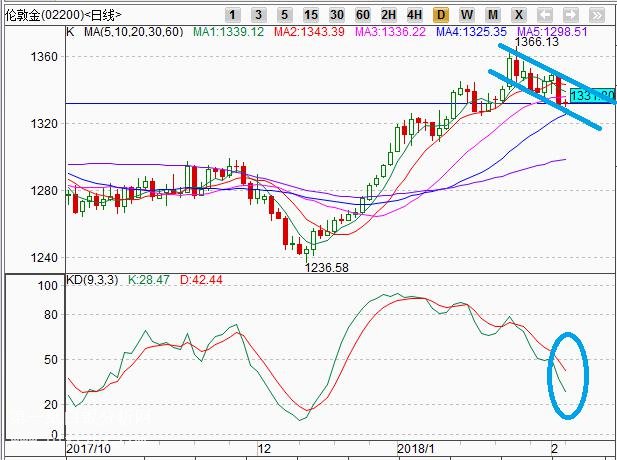Click the current price tag 1331
Screen dimensions: 617x460
coord(592,95)
